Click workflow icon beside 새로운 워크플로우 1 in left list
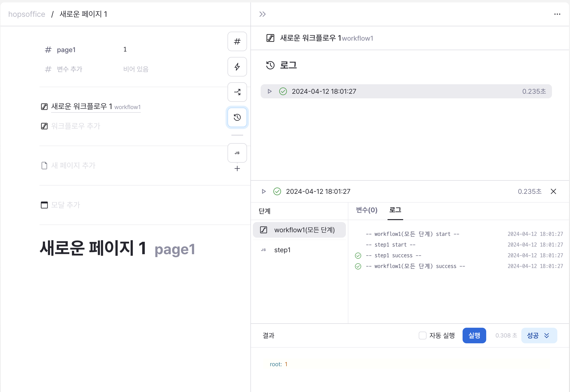 click(44, 107)
